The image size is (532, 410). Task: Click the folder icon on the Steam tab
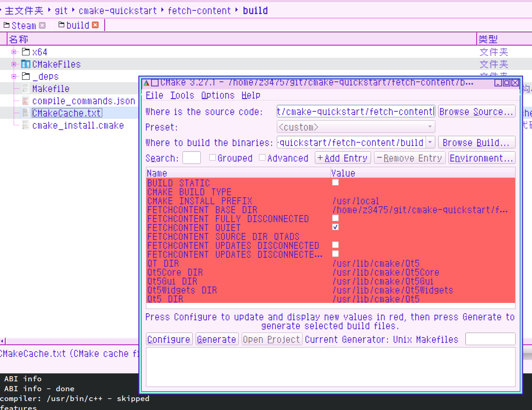point(7,25)
